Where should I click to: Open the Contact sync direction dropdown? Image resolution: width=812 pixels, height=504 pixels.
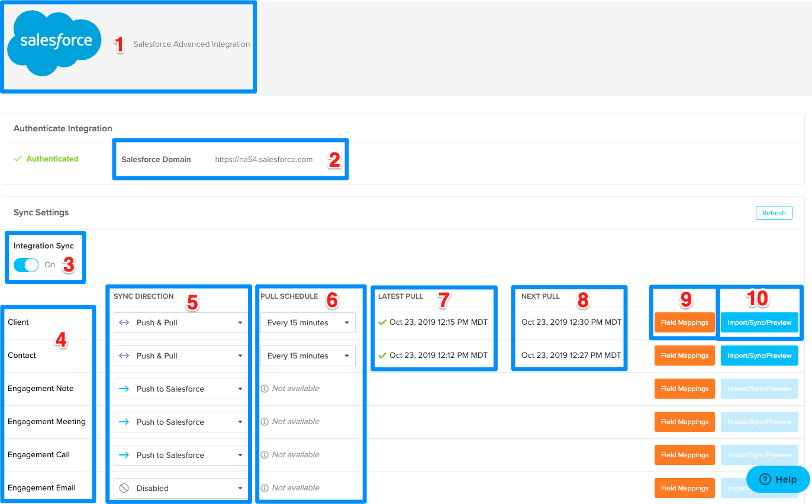181,356
